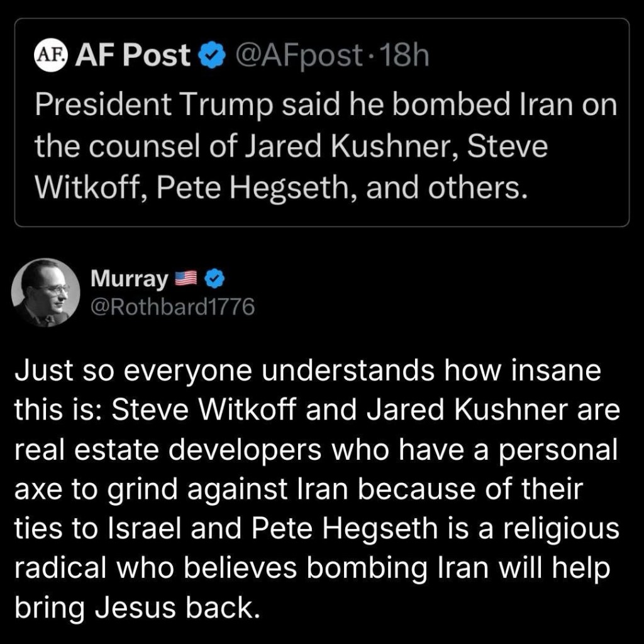The width and height of the screenshot is (644, 644).
Task: Click Murray's blue verified checkmark badge
Action: tap(213, 277)
